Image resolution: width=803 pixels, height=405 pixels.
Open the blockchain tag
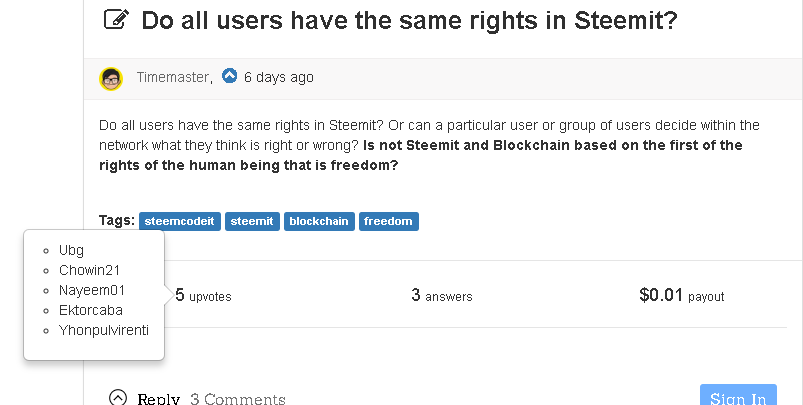[x=319, y=221]
